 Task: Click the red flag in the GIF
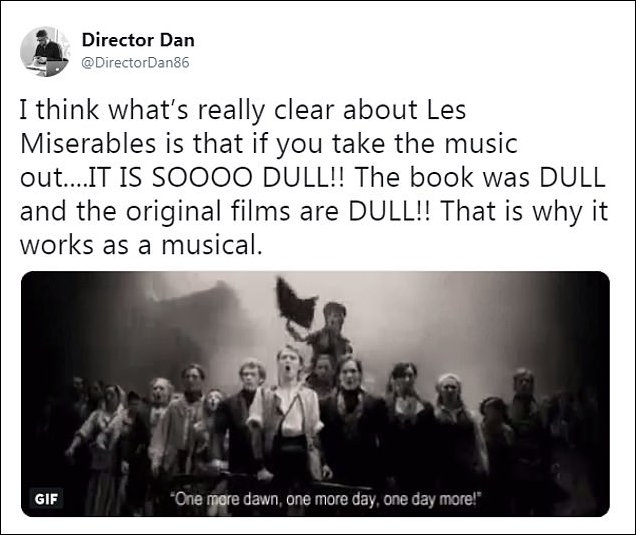tap(295, 302)
